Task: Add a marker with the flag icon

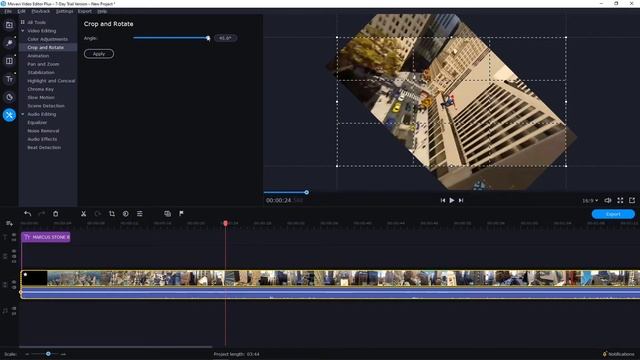Action: (181, 213)
